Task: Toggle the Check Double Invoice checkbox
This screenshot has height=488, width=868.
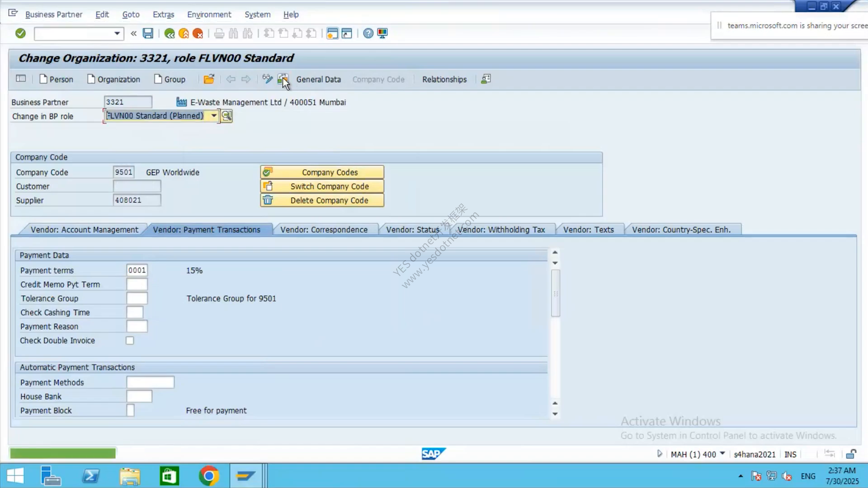Action: point(130,341)
